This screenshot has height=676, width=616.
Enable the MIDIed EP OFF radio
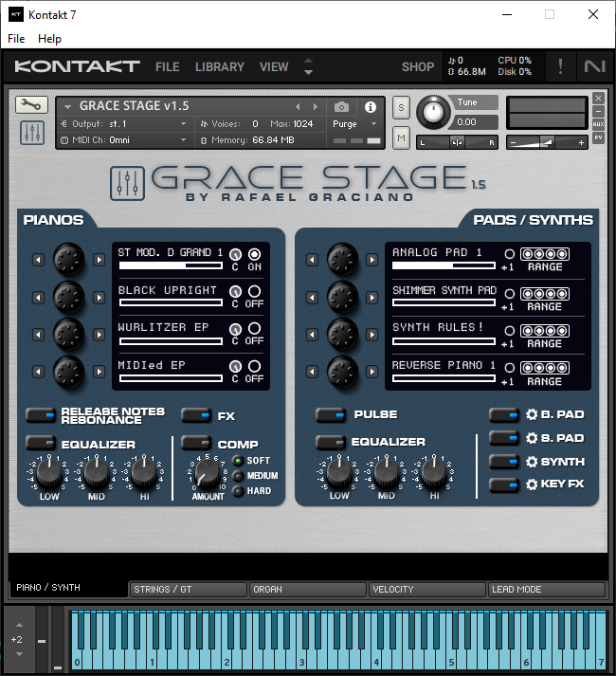tap(254, 366)
